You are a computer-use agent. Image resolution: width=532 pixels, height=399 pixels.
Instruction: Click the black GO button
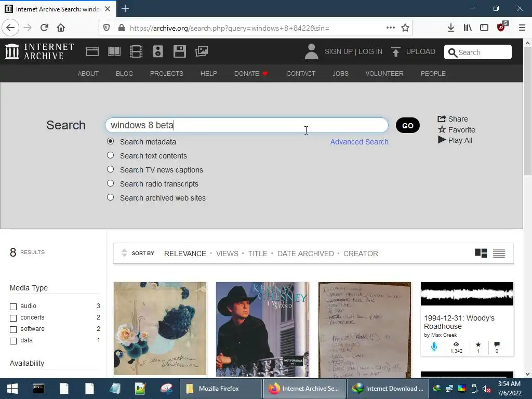(407, 126)
